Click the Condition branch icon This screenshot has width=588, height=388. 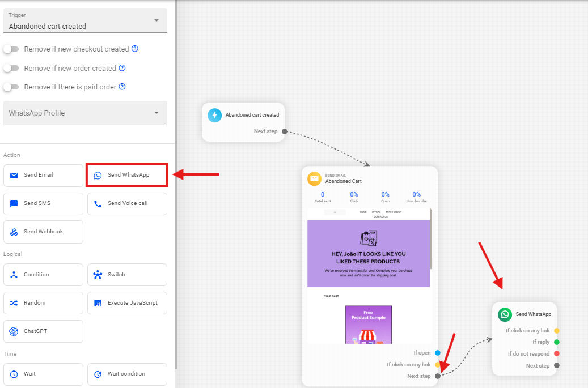(14, 275)
